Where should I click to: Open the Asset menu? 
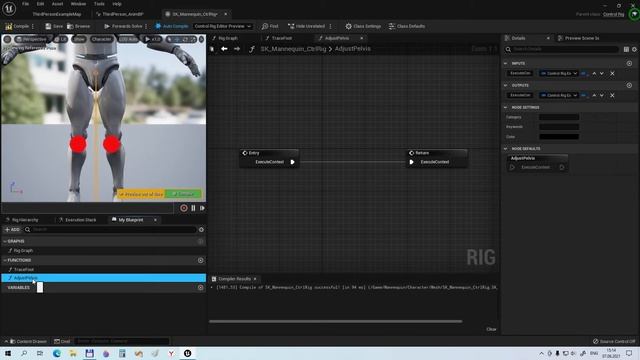[57, 4]
